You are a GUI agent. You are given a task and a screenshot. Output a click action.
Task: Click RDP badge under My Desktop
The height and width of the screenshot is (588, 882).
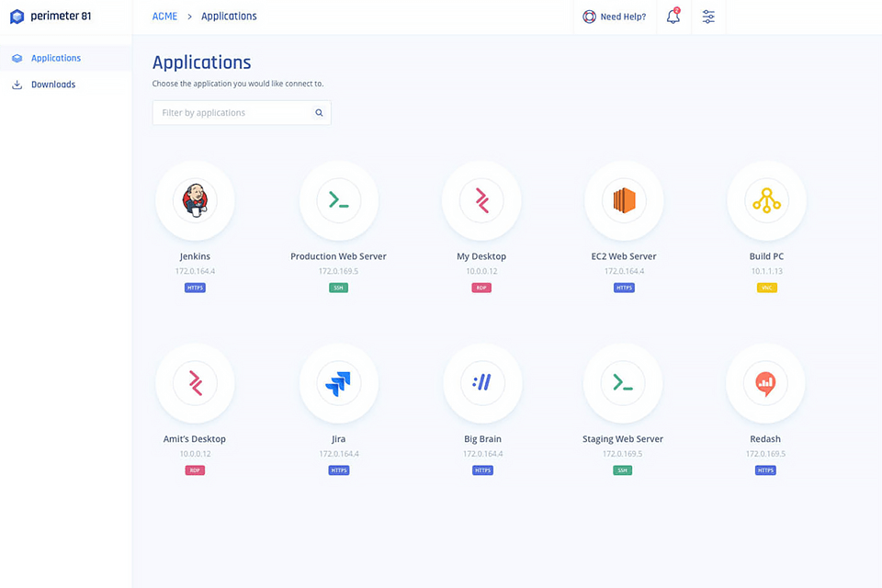481,288
